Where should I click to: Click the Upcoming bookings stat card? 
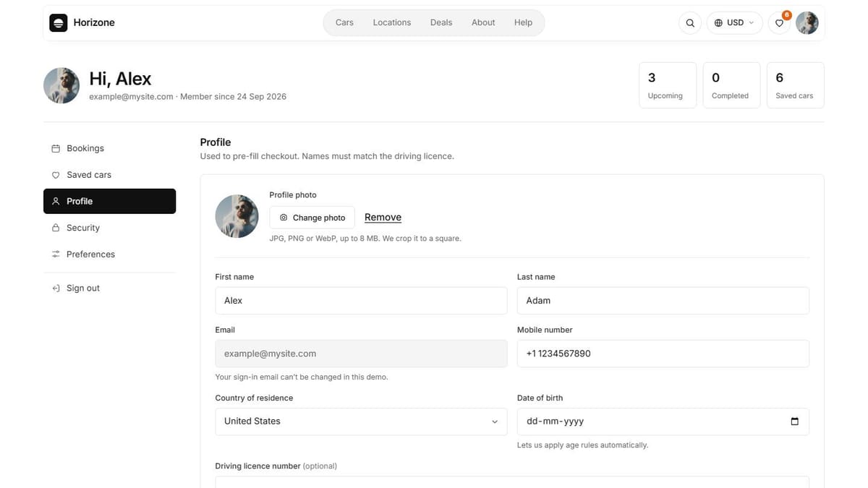(668, 85)
